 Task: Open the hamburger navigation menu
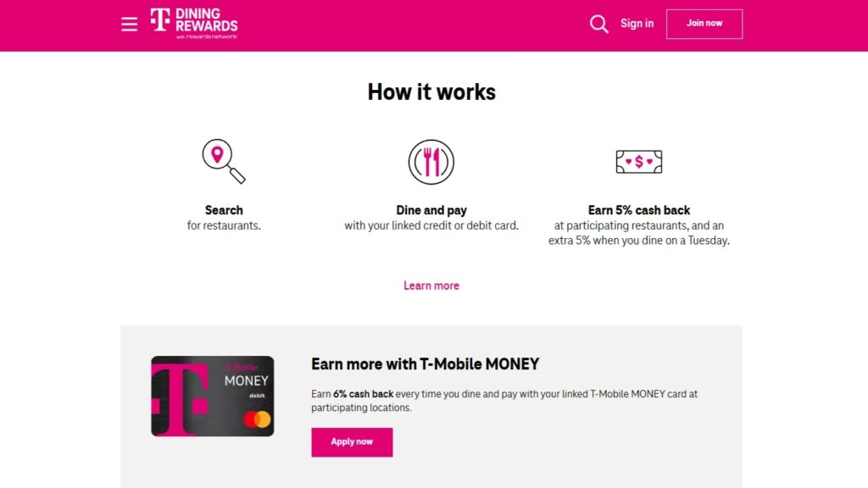129,25
